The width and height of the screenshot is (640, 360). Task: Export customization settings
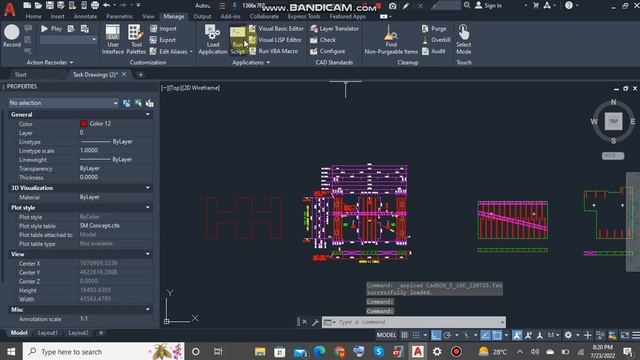tap(163, 40)
